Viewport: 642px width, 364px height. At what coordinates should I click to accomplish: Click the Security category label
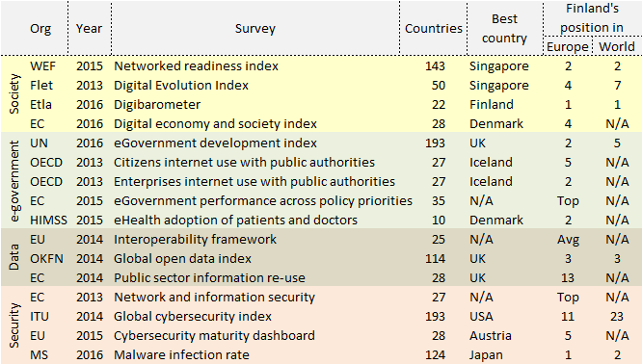pos(13,325)
